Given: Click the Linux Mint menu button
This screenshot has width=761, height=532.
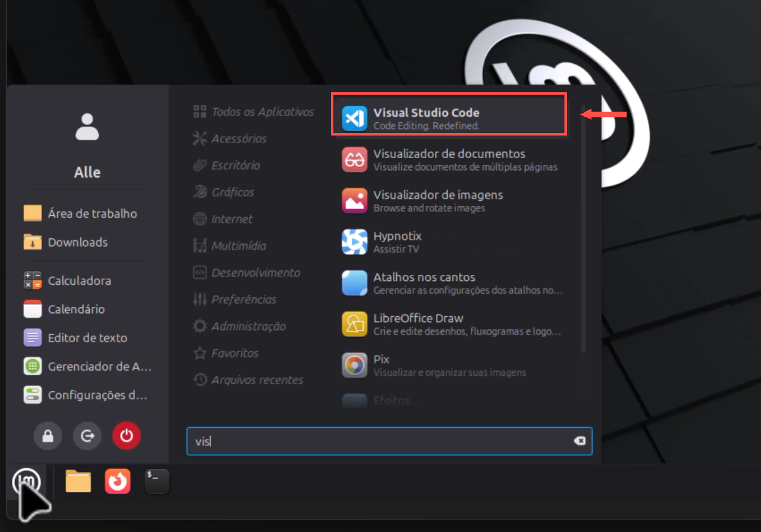Looking at the screenshot, I should [26, 482].
